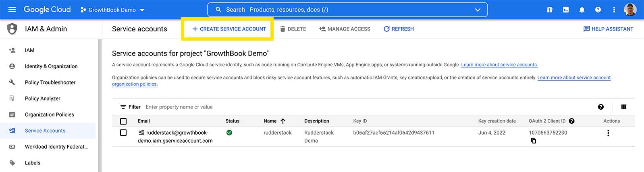Open the user account avatar
Image resolution: width=644 pixels, height=172 pixels.
pyautogui.click(x=630, y=10)
